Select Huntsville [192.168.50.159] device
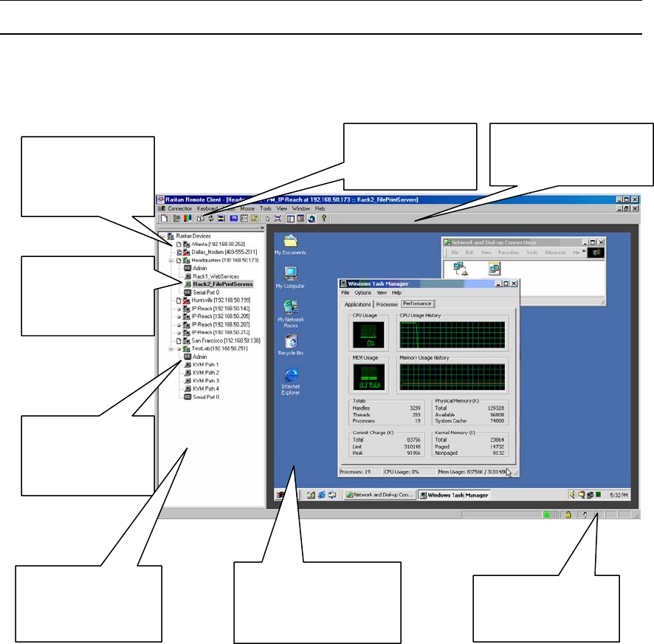This screenshot has height=644, width=654. coord(221,301)
